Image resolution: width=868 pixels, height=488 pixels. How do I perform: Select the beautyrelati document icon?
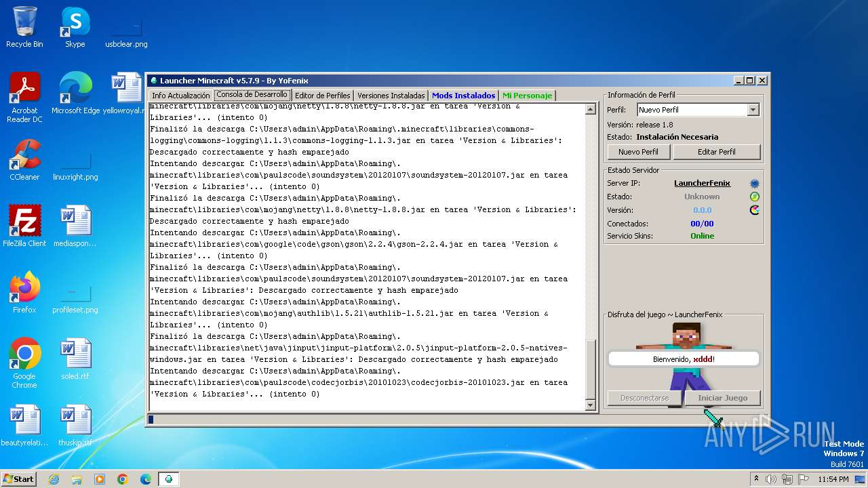(x=24, y=425)
